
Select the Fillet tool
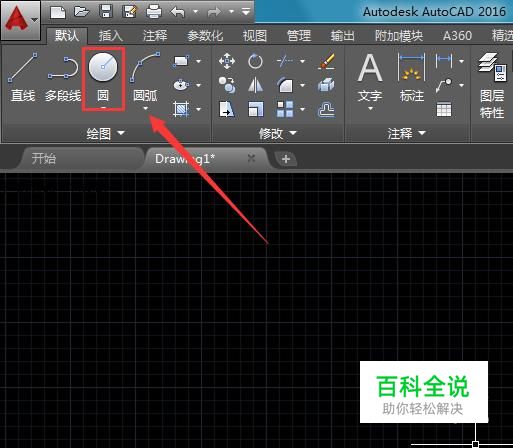[x=285, y=85]
